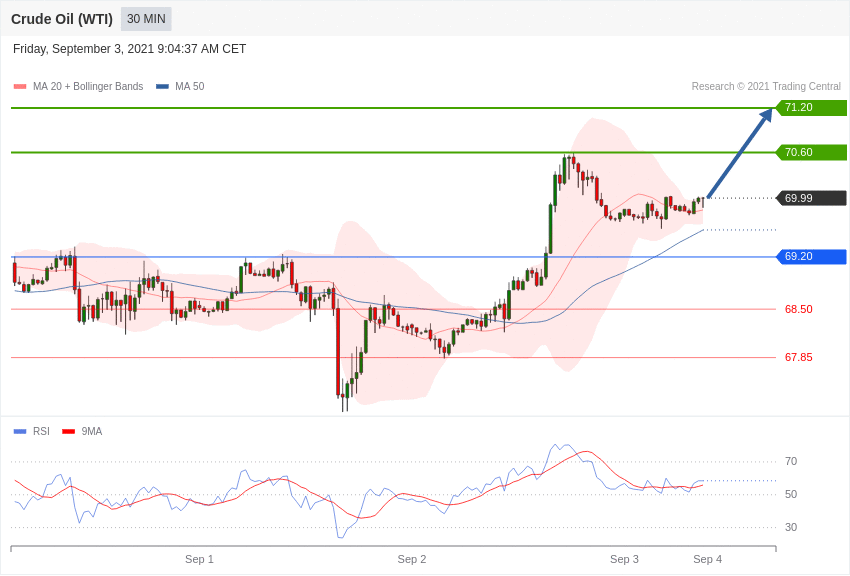Click the Sep 3 date axis label
Viewport: 850px width, 576px height.
(x=624, y=559)
